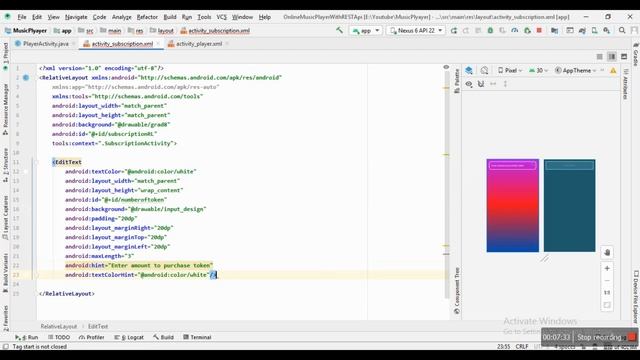Open the AVD Manager phone icon

coord(594,31)
